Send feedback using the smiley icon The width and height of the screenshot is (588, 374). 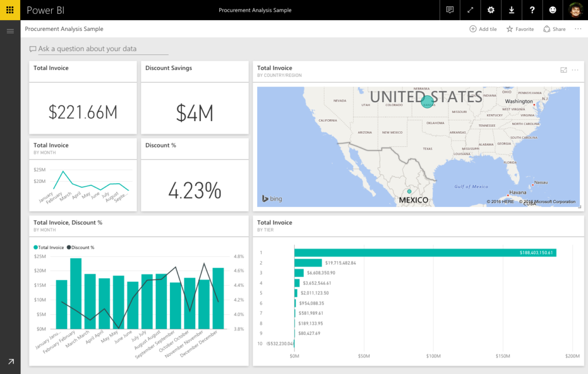(x=552, y=10)
